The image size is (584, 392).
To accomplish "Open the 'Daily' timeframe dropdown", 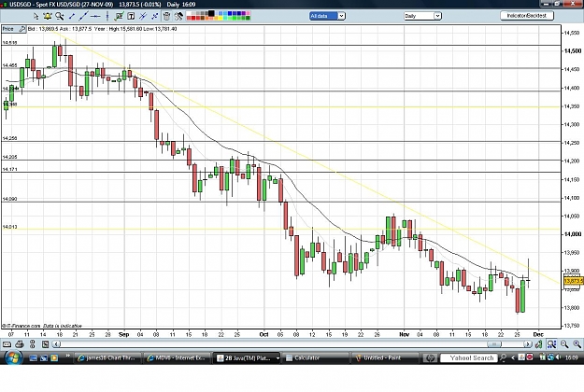I will tap(422, 16).
